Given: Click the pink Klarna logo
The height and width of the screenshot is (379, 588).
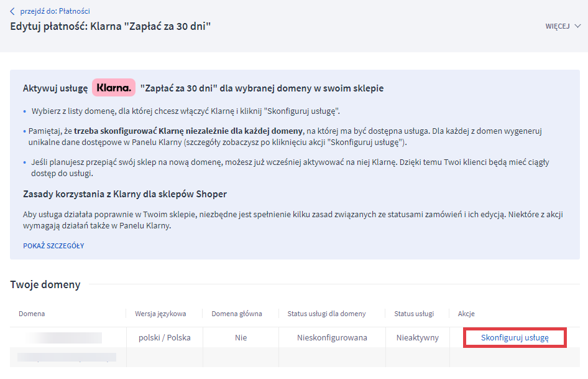Looking at the screenshot, I should coord(114,88).
